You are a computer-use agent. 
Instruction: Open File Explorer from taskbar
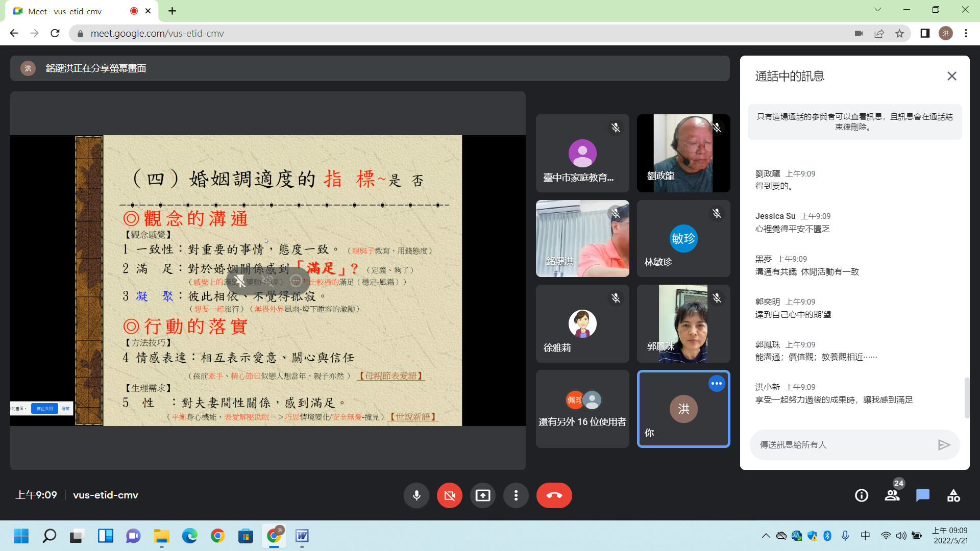click(x=161, y=536)
